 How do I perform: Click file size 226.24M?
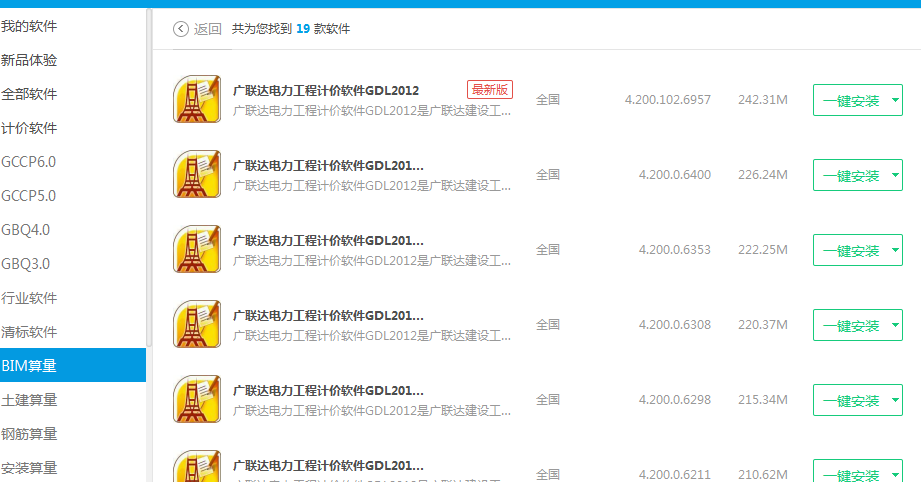pyautogui.click(x=763, y=175)
